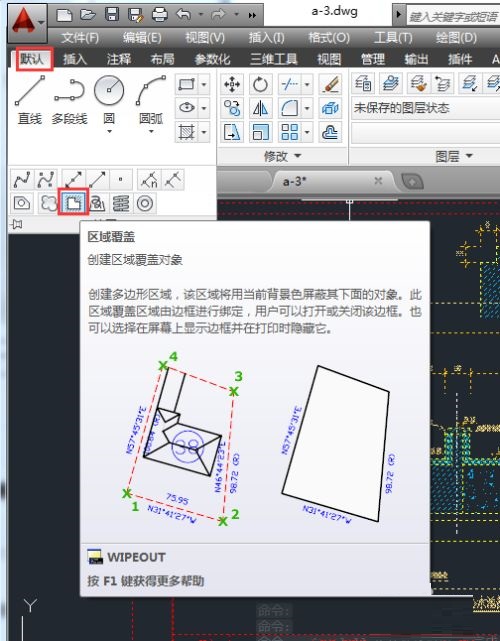This screenshot has width=500, height=641.
Task: Activate the Wipeout (区域覆盖) tool icon
Action: pyautogui.click(x=73, y=202)
